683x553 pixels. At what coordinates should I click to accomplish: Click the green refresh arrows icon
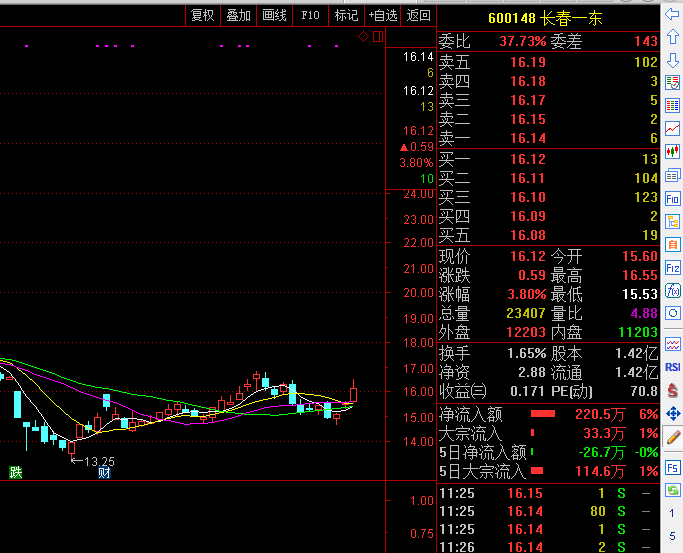(x=673, y=491)
